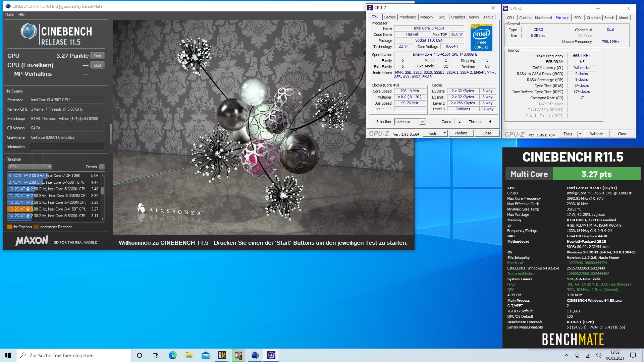Open Tools dropdown arrow in second CPU-Z
The image size is (644, 362).
pos(580,134)
